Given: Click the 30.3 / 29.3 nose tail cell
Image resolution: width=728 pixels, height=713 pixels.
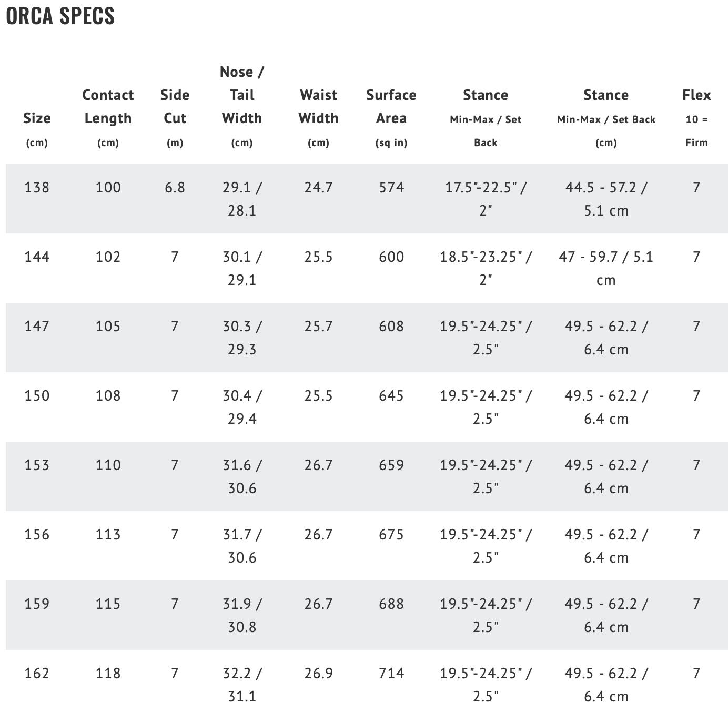Looking at the screenshot, I should click(242, 338).
